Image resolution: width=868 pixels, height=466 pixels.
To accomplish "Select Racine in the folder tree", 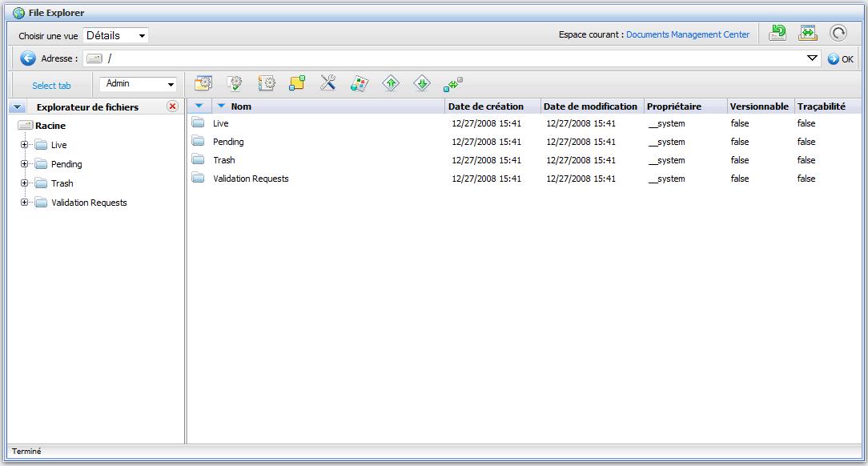I will point(50,126).
